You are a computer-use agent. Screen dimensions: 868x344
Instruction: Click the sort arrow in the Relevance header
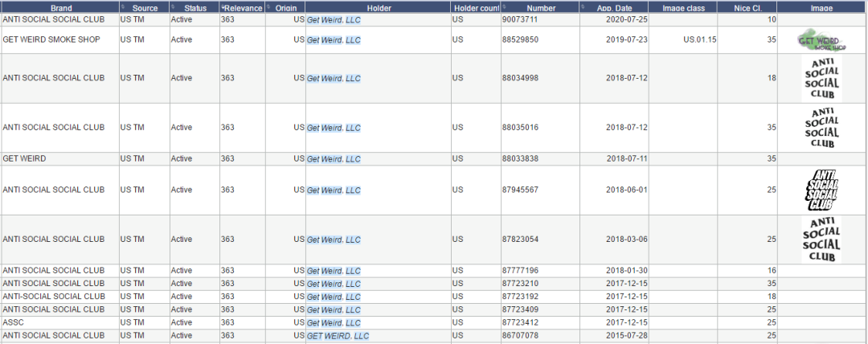click(x=223, y=6)
